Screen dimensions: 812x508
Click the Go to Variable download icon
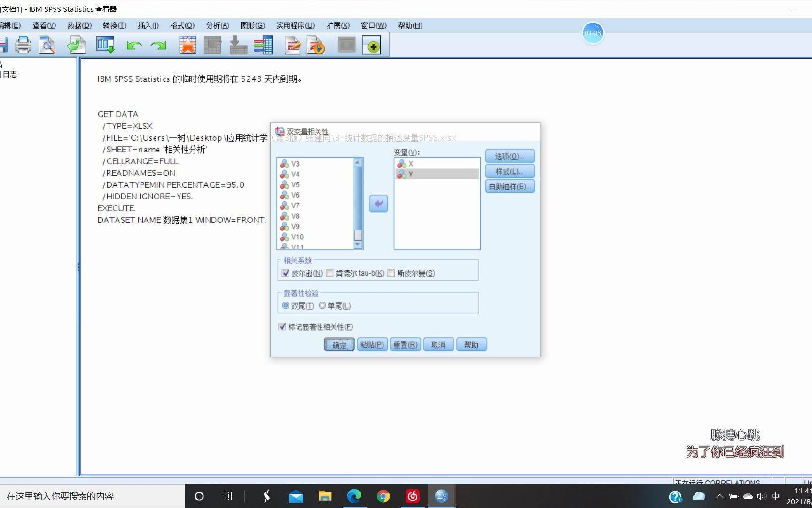238,46
